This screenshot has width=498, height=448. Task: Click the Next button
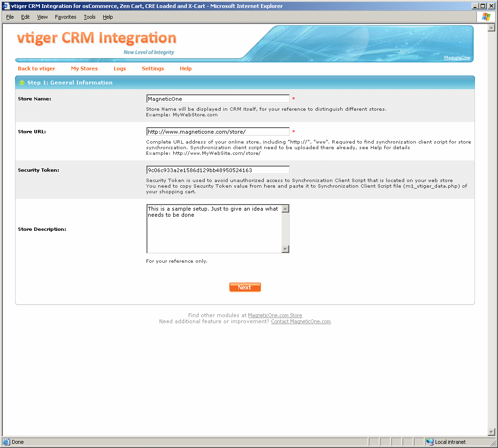245,288
